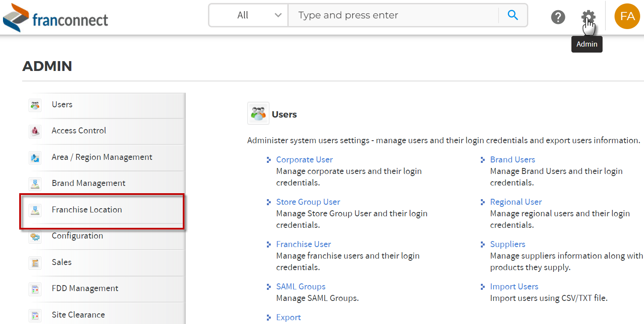Click text 'Manage SAML Groups.'
The height and width of the screenshot is (324, 644).
317,298
